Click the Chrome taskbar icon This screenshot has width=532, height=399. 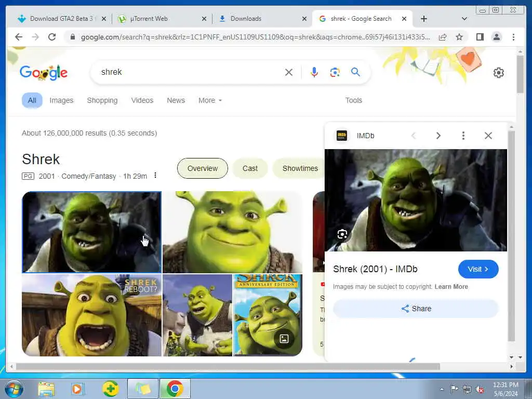pos(175,389)
